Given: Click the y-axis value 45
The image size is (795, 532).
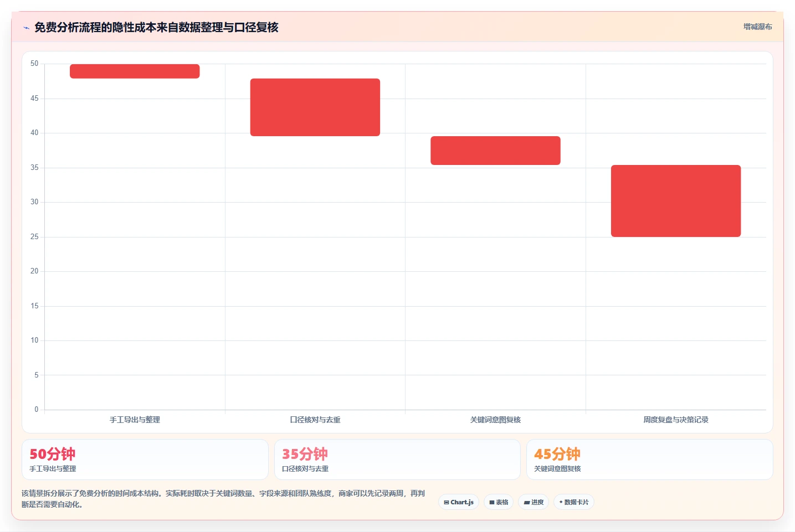Looking at the screenshot, I should 34,99.
